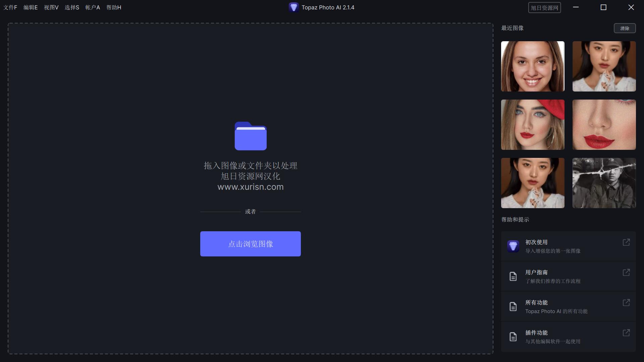Open the 选择S menu
The height and width of the screenshot is (362, 644).
[72, 7]
